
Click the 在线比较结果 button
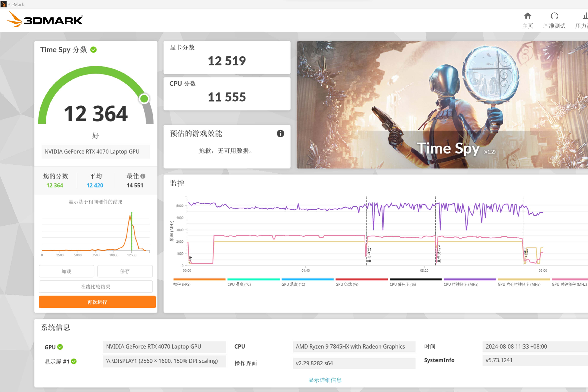click(x=96, y=287)
